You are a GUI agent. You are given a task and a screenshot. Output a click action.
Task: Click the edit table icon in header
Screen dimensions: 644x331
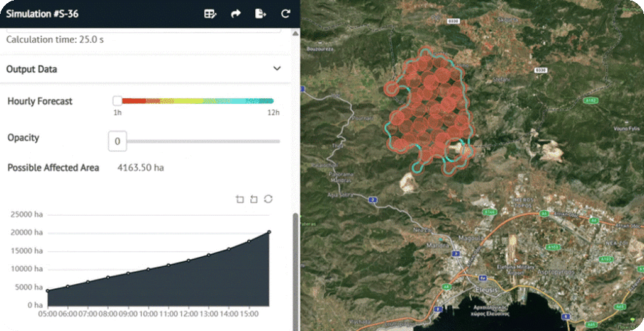tap(211, 14)
